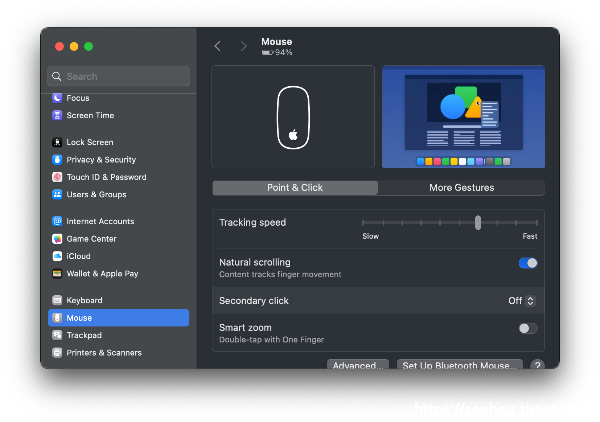
Task: Select Internet Accounts label in the sidebar
Action: point(100,221)
